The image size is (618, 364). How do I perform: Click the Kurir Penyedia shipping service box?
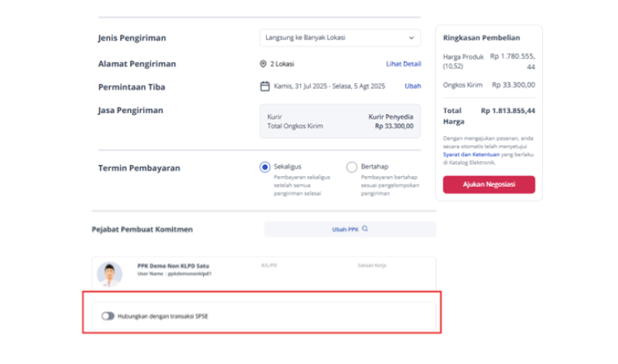(x=340, y=121)
